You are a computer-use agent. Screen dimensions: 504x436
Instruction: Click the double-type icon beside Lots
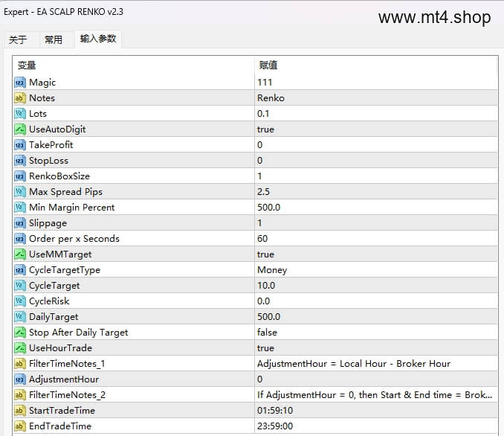(19, 114)
